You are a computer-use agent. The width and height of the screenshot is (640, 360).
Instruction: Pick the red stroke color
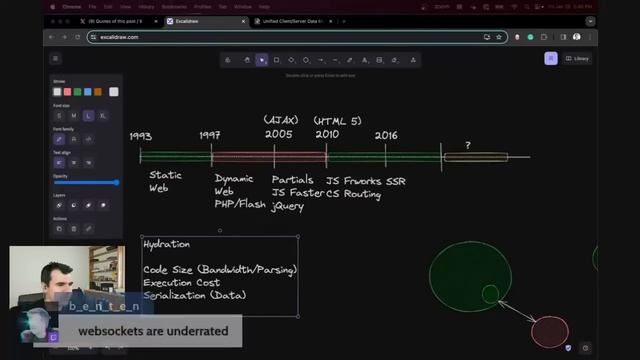click(x=67, y=92)
